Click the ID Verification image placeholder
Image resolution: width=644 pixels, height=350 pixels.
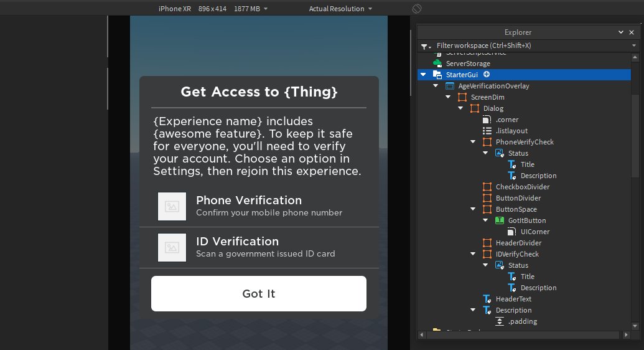pyautogui.click(x=172, y=248)
